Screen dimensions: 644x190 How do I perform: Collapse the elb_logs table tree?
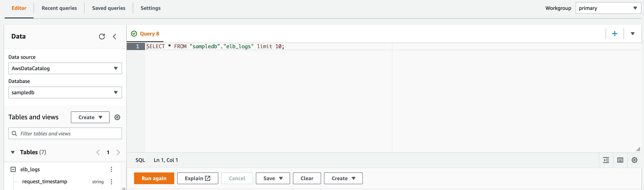pos(13,169)
